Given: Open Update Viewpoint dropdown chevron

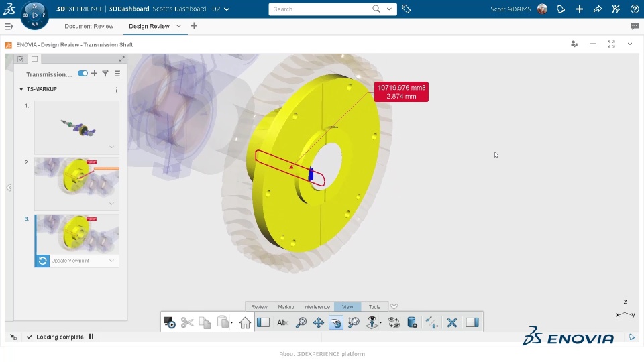Looking at the screenshot, I should (x=112, y=261).
